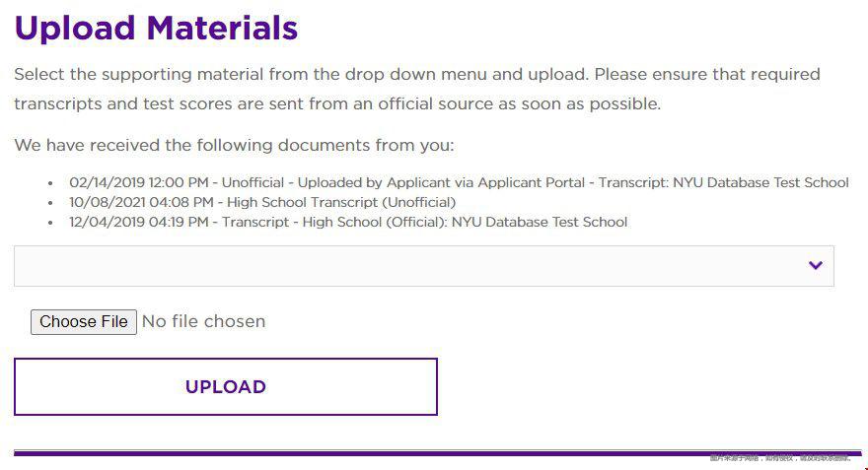Select the 10/08/2021 High School Transcript entry
868x470 pixels.
[x=262, y=202]
